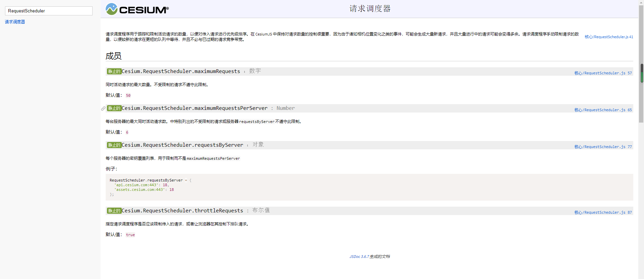Open the 请求调度器 link in the sidebar
Image resolution: width=644 pixels, height=279 pixels.
(x=15, y=22)
